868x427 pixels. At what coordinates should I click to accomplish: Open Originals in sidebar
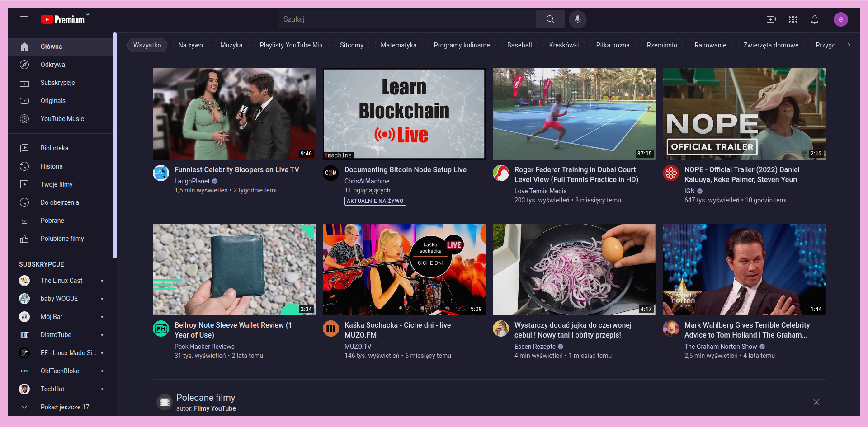click(61, 101)
